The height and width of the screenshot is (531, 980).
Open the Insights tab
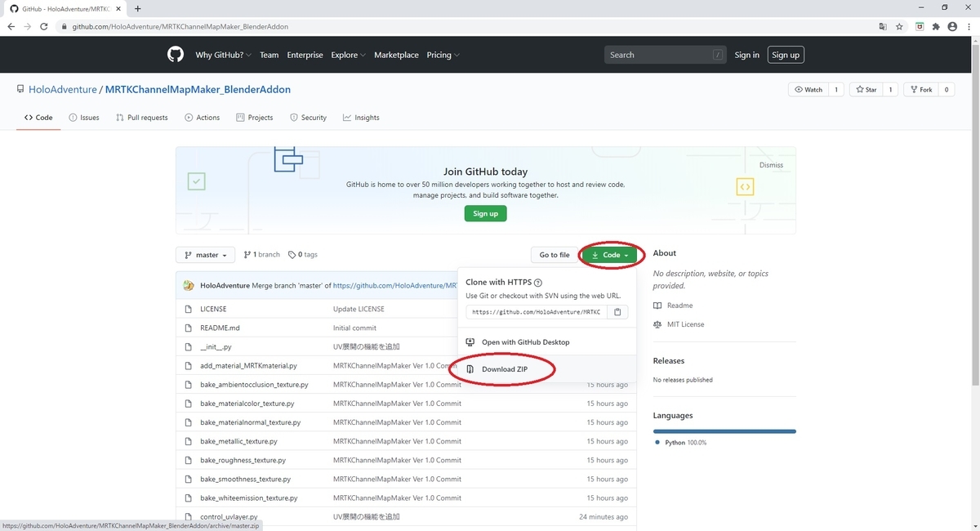[361, 118]
